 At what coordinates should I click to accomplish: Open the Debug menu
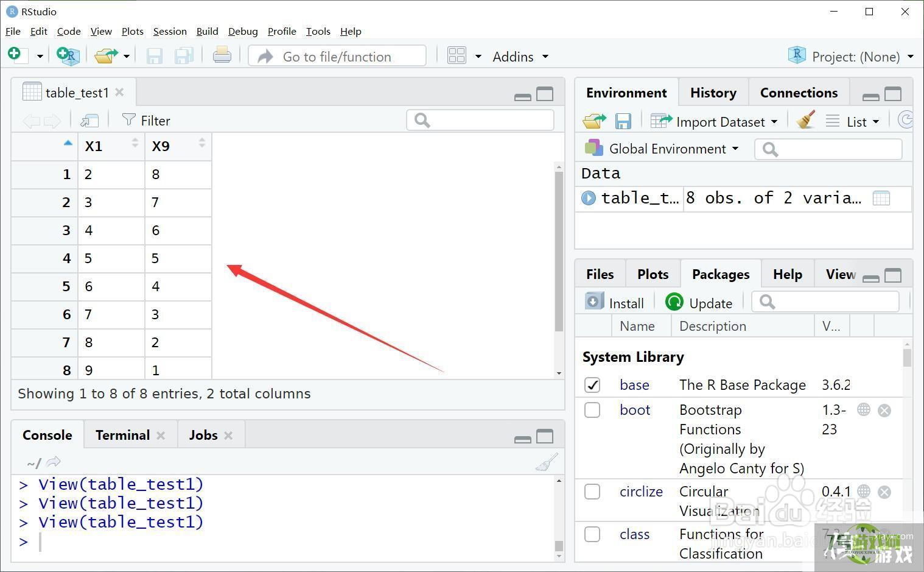coord(243,31)
